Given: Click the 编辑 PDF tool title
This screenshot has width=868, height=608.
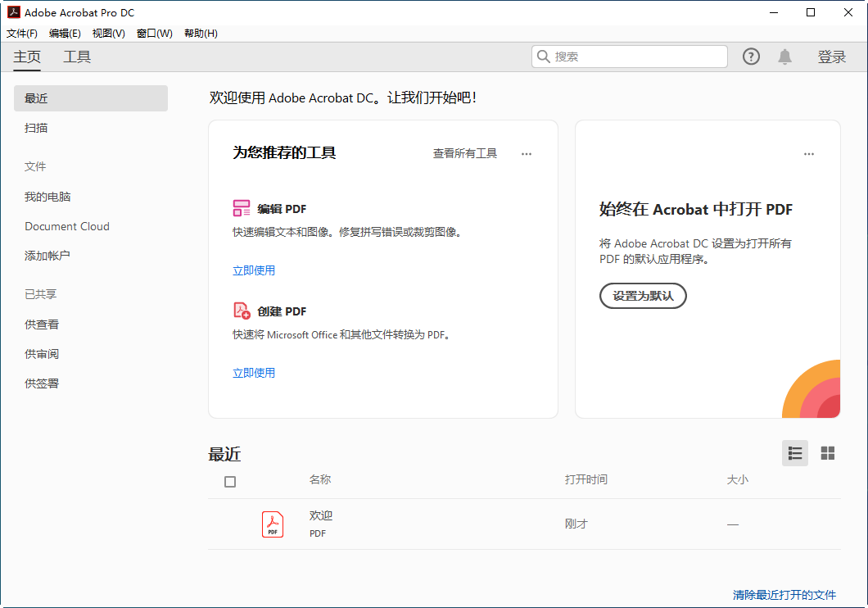Looking at the screenshot, I should (x=282, y=209).
